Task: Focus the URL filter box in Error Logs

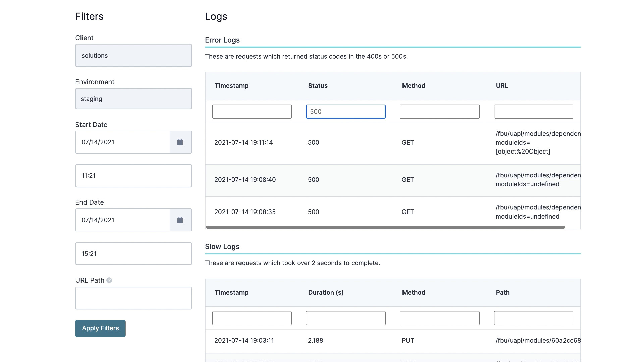Action: [x=533, y=111]
